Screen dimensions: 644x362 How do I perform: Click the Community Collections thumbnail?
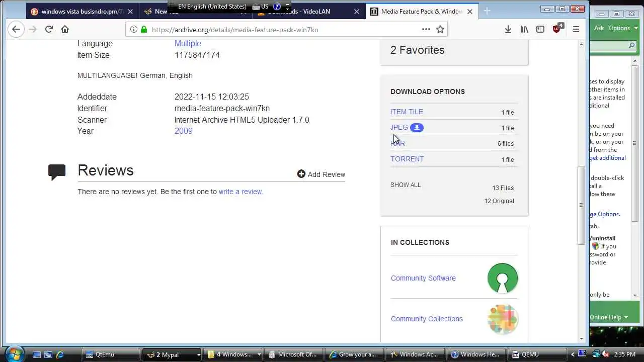click(x=503, y=319)
